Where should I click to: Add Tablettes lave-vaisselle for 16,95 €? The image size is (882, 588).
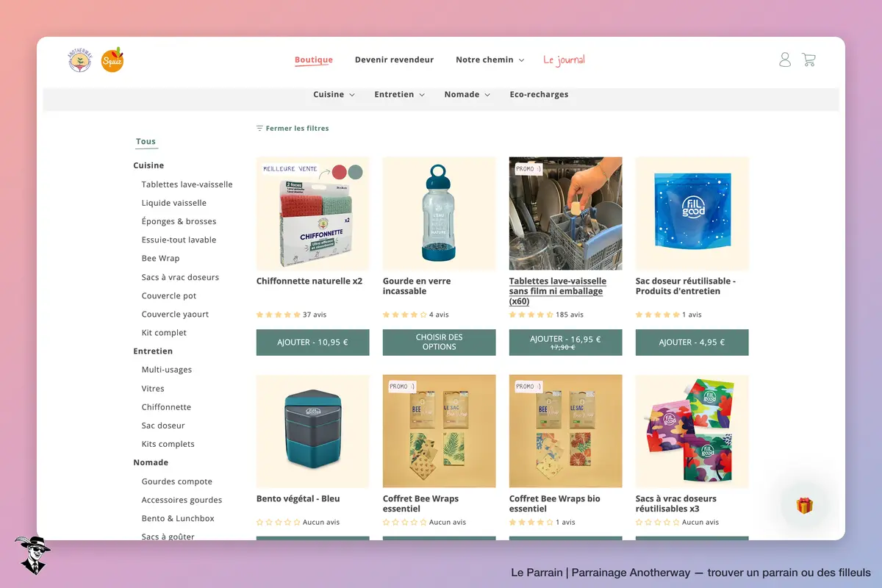coord(565,342)
